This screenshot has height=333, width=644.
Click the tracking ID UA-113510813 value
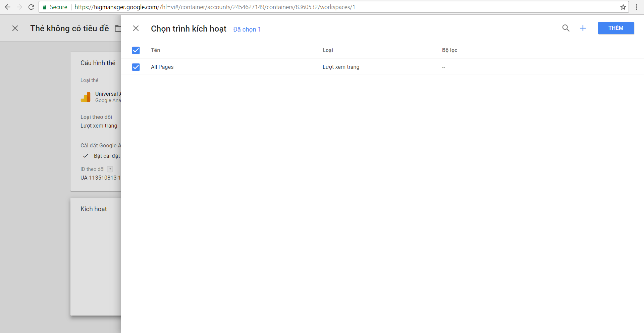point(100,178)
